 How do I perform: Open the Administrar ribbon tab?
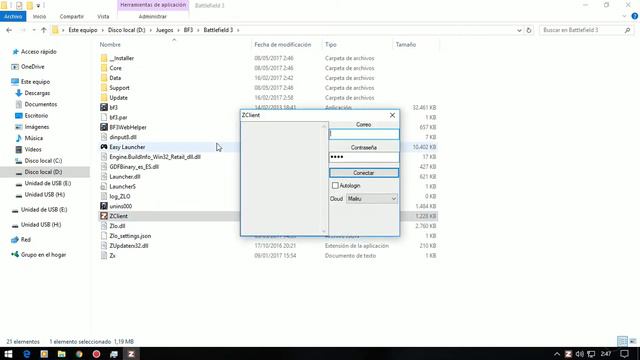point(153,16)
